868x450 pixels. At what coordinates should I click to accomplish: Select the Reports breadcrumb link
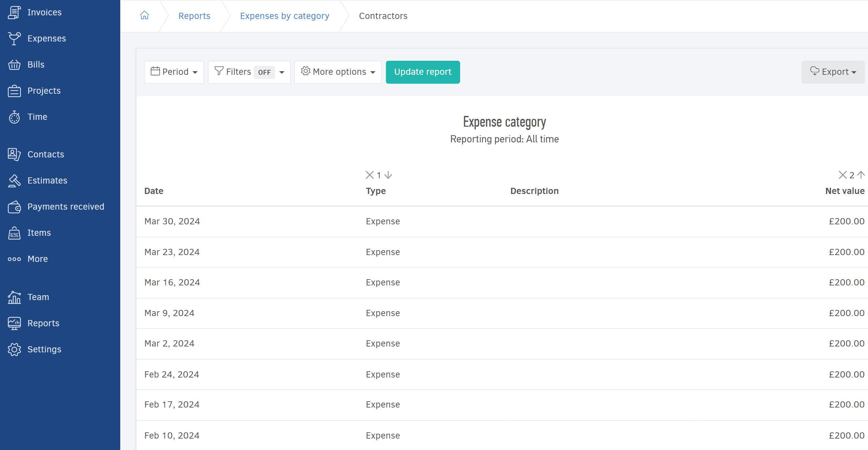(x=194, y=15)
